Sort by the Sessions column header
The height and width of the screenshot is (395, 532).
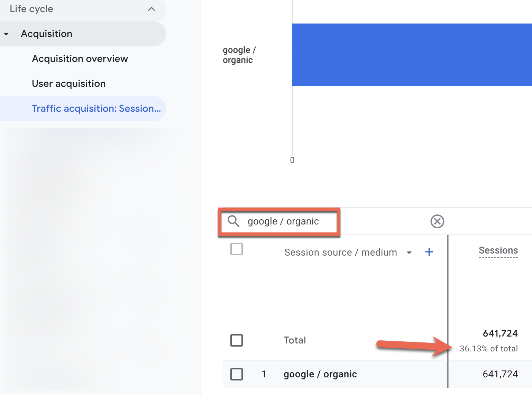pyautogui.click(x=498, y=250)
